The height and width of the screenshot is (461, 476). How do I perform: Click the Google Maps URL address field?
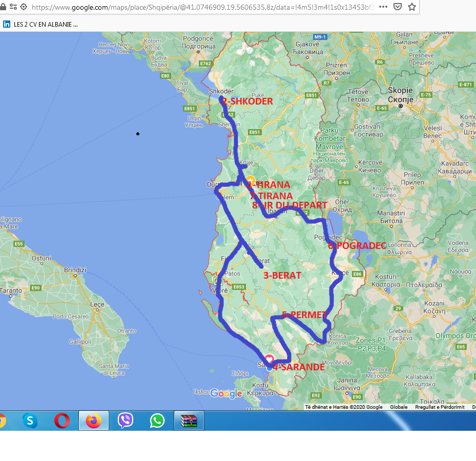click(203, 7)
